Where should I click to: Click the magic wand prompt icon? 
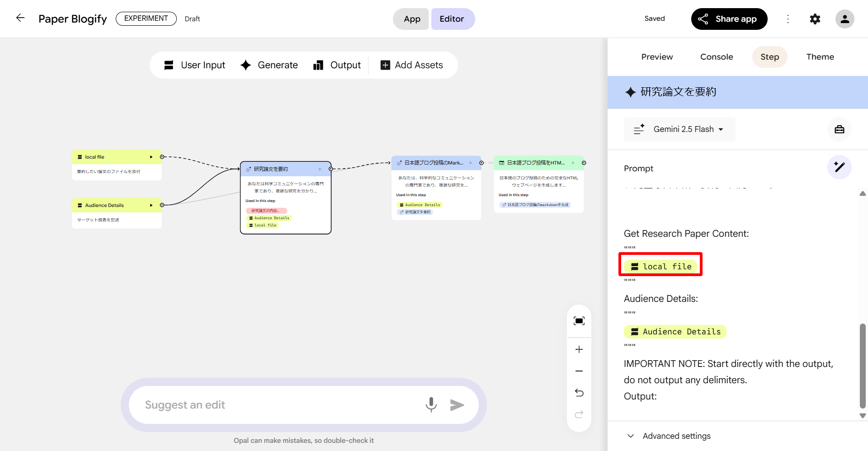(839, 167)
